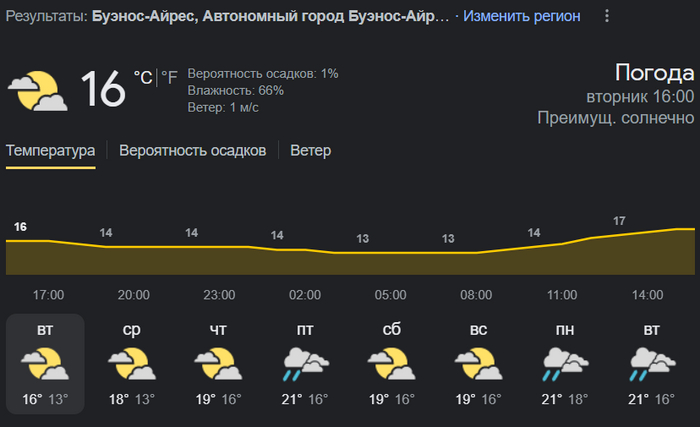Screen dimensions: 700x427
Task: Select the last вт rainy day card
Action: [650, 363]
